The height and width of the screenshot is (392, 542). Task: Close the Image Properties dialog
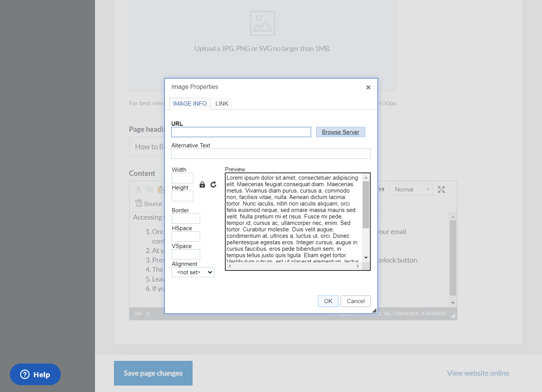click(x=368, y=87)
